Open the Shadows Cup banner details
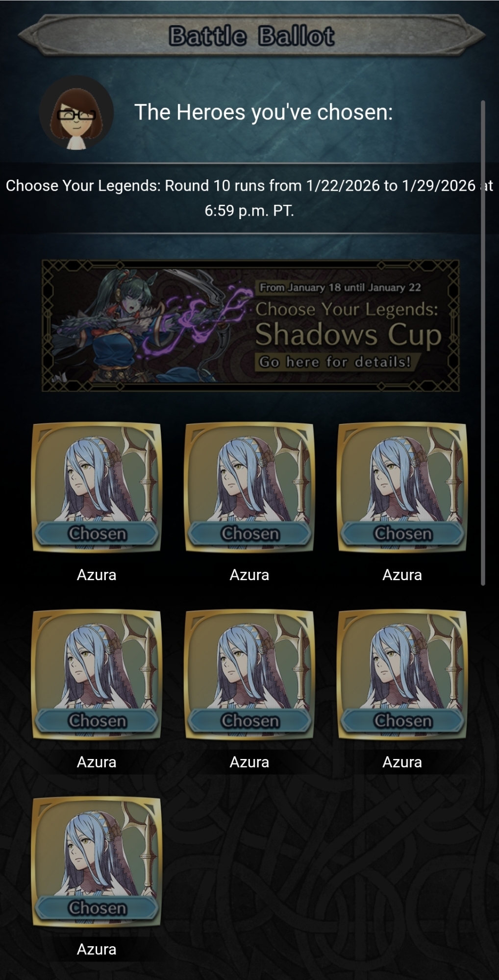The height and width of the screenshot is (980, 499). [x=250, y=325]
